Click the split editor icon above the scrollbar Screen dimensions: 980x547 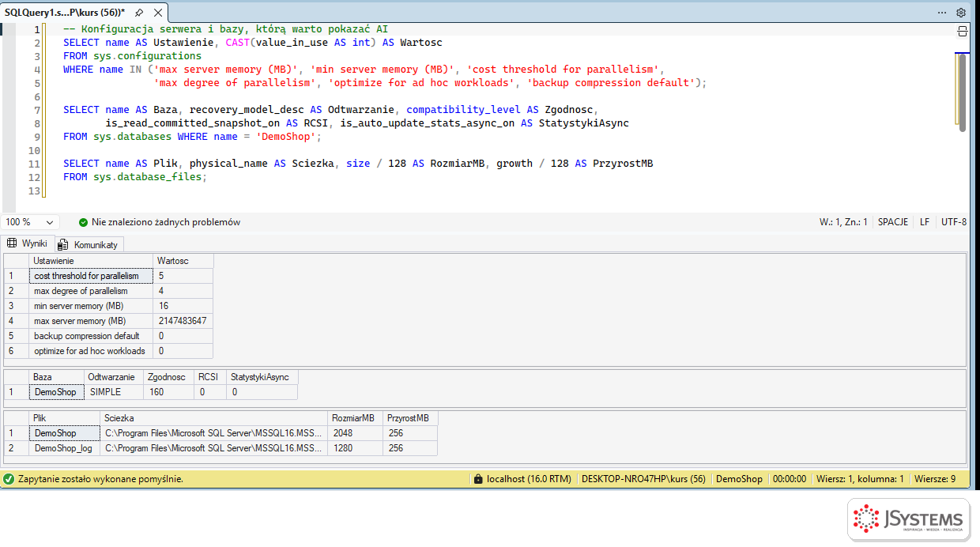pyautogui.click(x=962, y=31)
